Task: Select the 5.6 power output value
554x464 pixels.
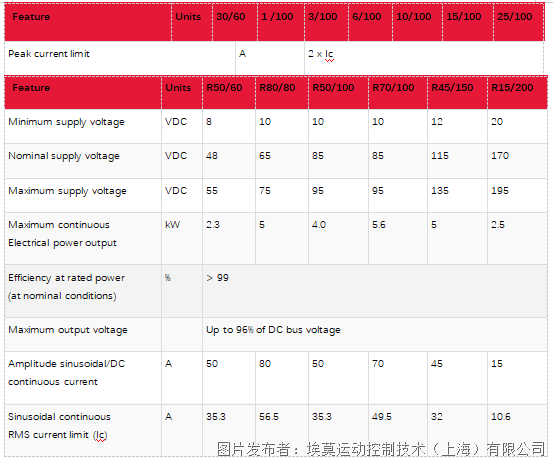Action: pos(379,225)
